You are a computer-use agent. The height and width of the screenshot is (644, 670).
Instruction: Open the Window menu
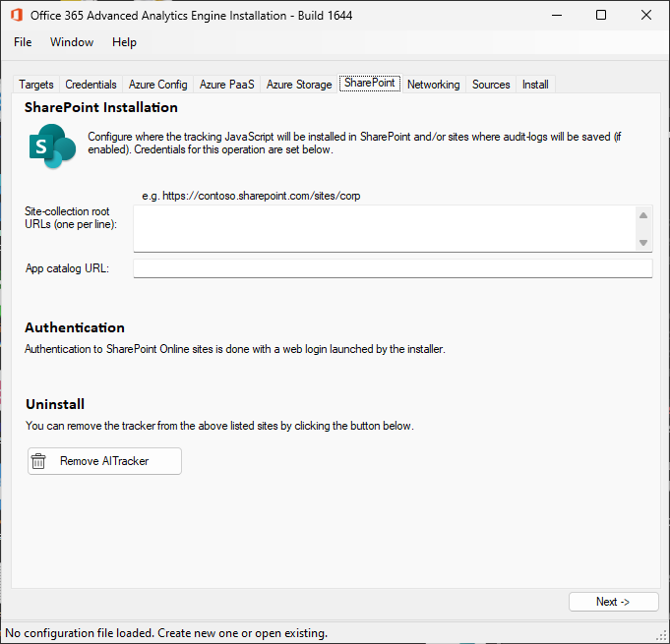(x=72, y=42)
